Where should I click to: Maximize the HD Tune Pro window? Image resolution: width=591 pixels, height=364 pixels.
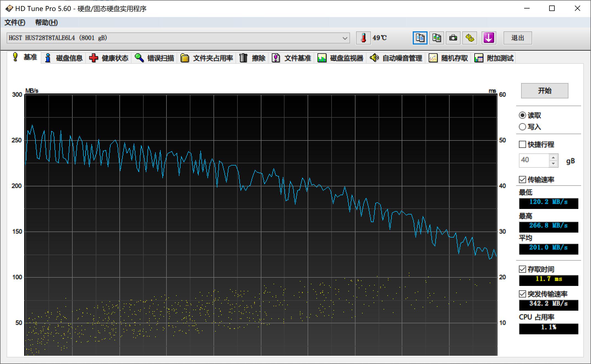[x=552, y=9]
